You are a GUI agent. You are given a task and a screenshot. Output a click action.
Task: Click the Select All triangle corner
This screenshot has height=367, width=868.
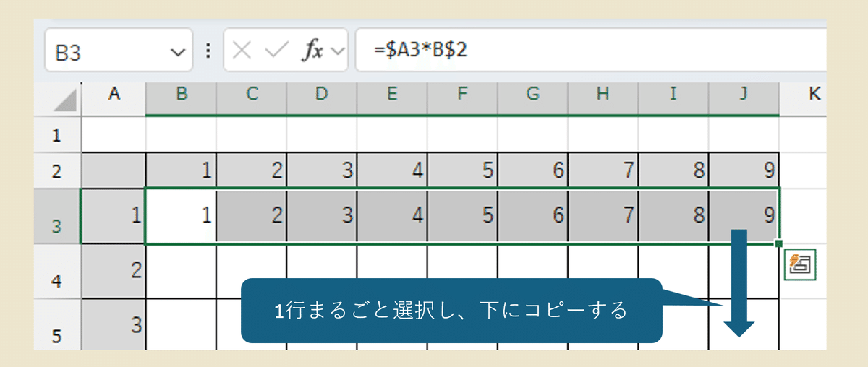(65, 99)
